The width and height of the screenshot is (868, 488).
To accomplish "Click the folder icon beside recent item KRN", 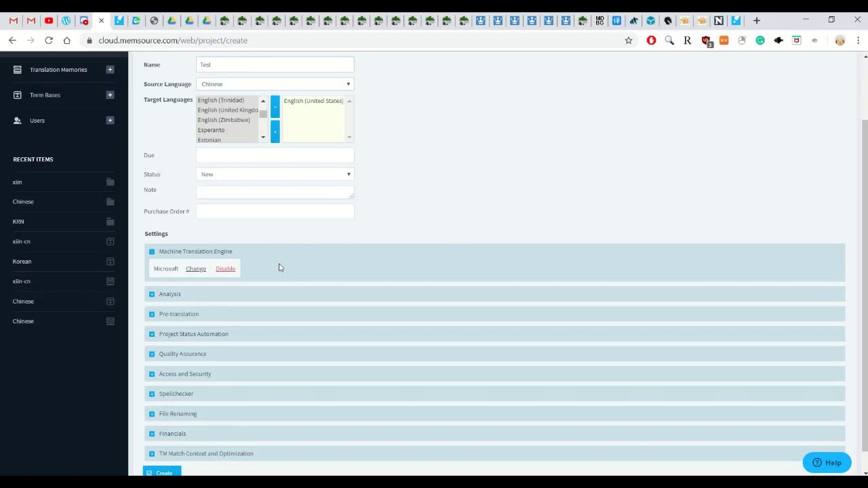I will pyautogui.click(x=111, y=222).
